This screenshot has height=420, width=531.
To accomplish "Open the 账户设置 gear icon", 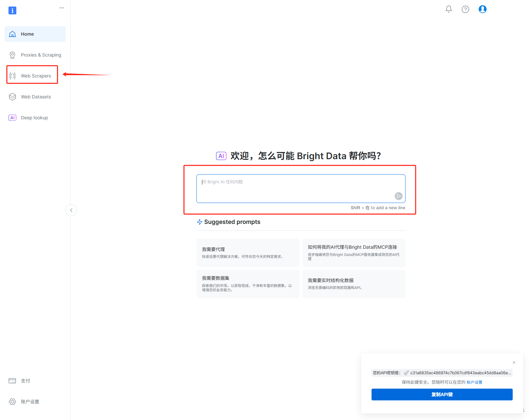I will (x=12, y=402).
